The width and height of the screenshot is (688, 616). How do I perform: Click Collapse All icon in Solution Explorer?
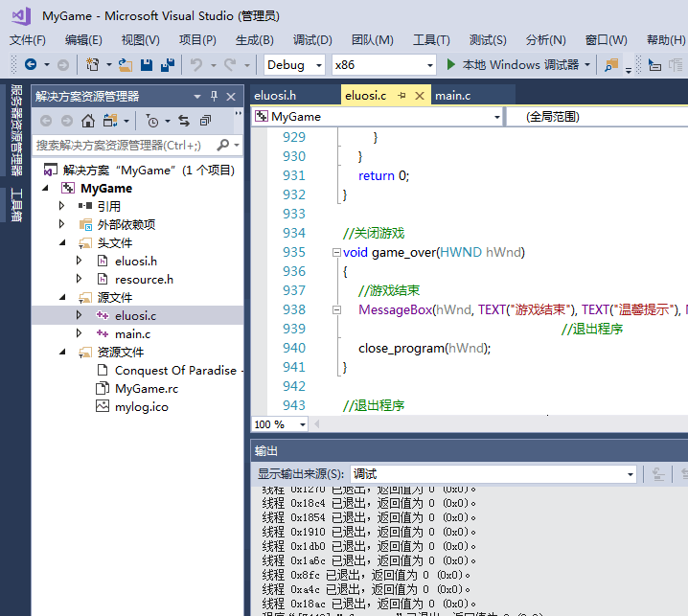[x=205, y=121]
